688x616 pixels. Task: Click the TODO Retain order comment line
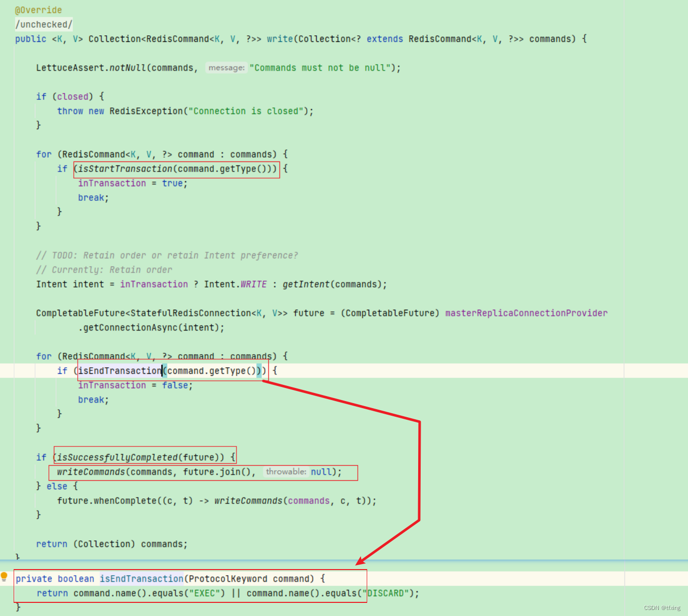coord(167,255)
